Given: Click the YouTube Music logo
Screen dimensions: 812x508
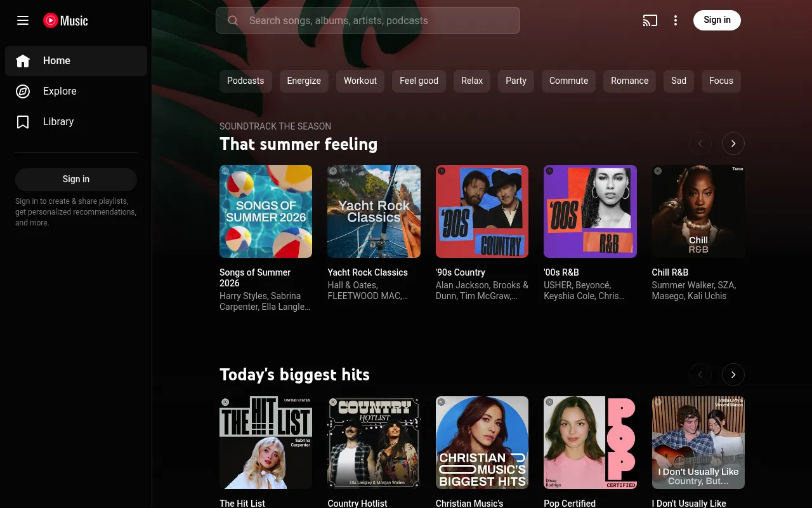Looking at the screenshot, I should click(65, 20).
